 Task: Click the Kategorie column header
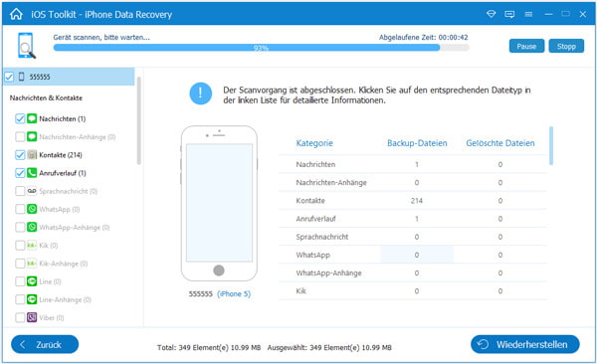pyautogui.click(x=314, y=143)
